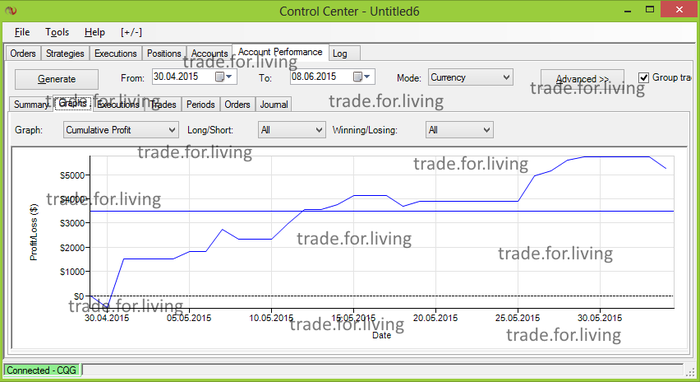Open the Periods sub-tab
700x382 pixels.
(200, 104)
